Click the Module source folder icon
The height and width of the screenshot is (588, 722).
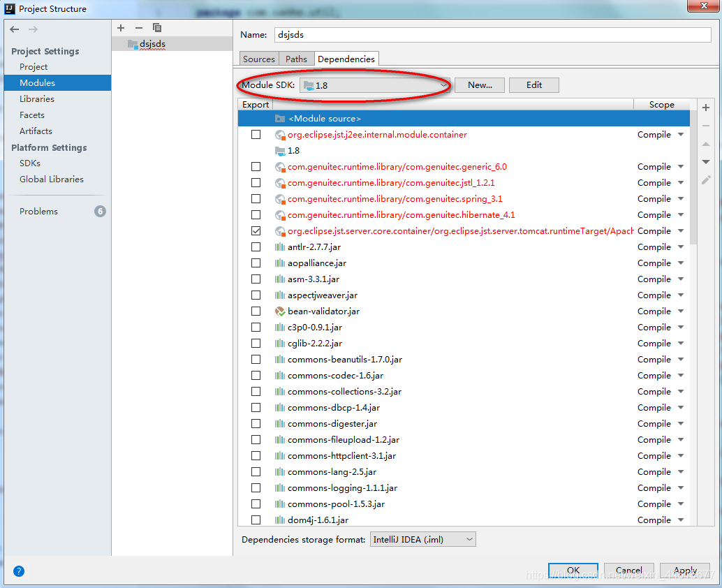tap(279, 119)
